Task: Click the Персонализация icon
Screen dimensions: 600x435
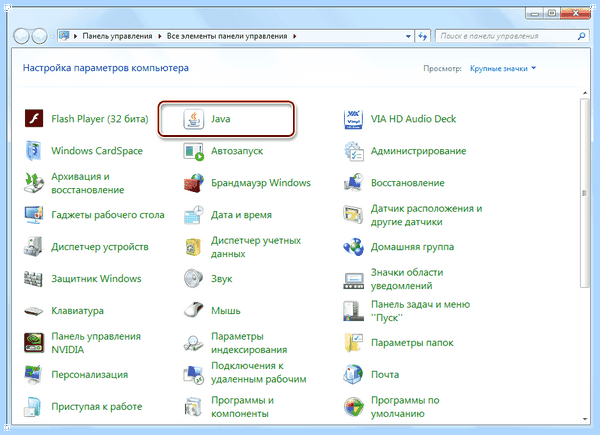Action: [34, 375]
